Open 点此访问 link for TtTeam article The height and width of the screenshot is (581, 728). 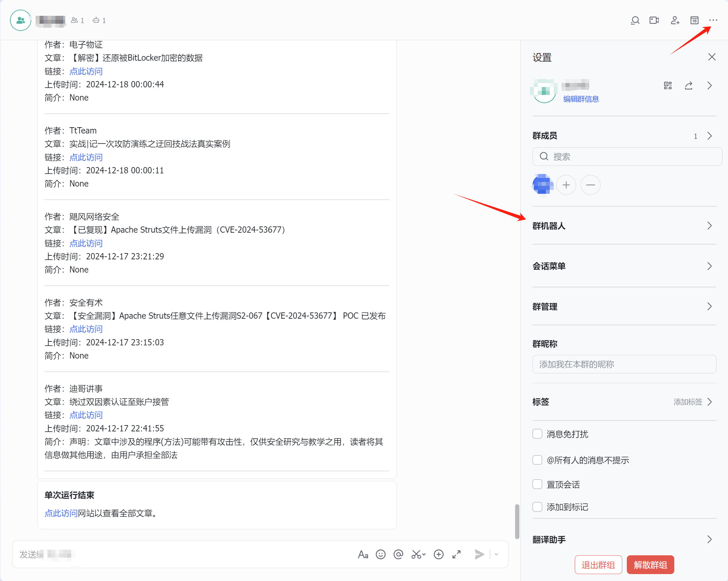coord(86,157)
